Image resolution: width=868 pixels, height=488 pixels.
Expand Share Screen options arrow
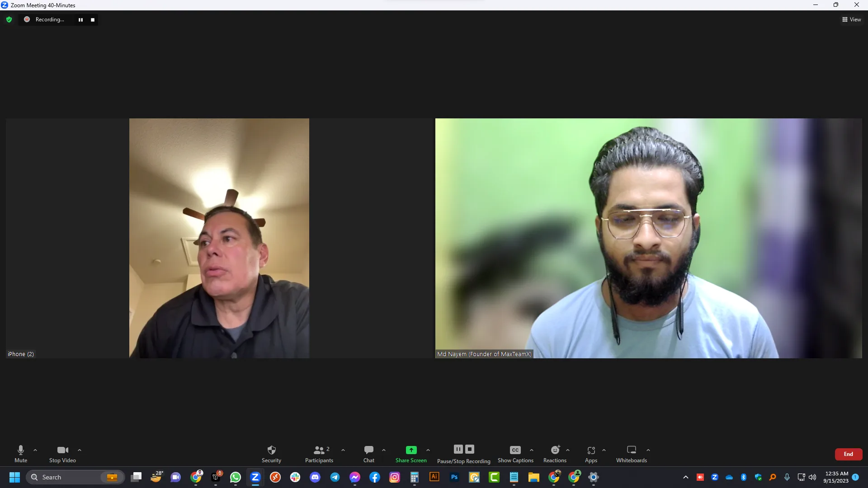coord(428,450)
